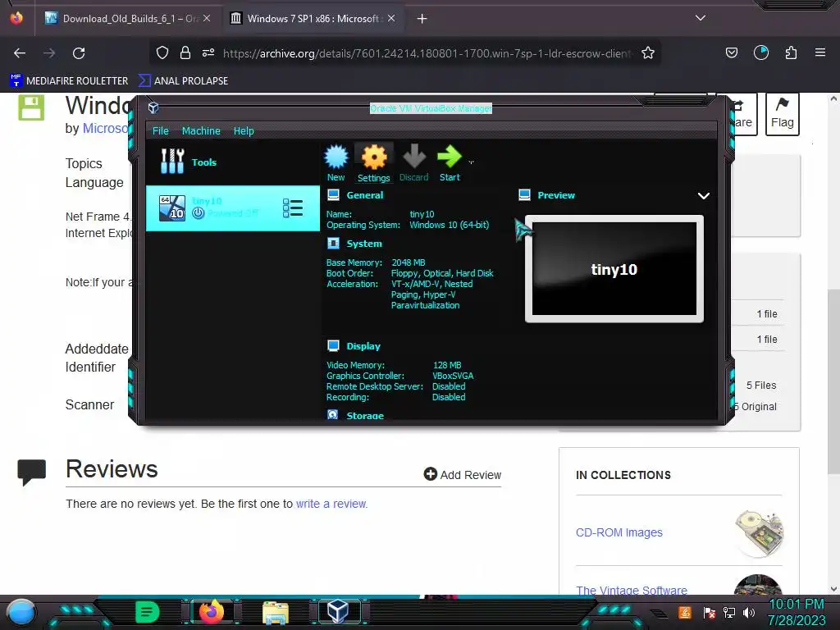840x630 pixels.
Task: Open the CD-ROM Images collection link
Action: [x=619, y=532]
